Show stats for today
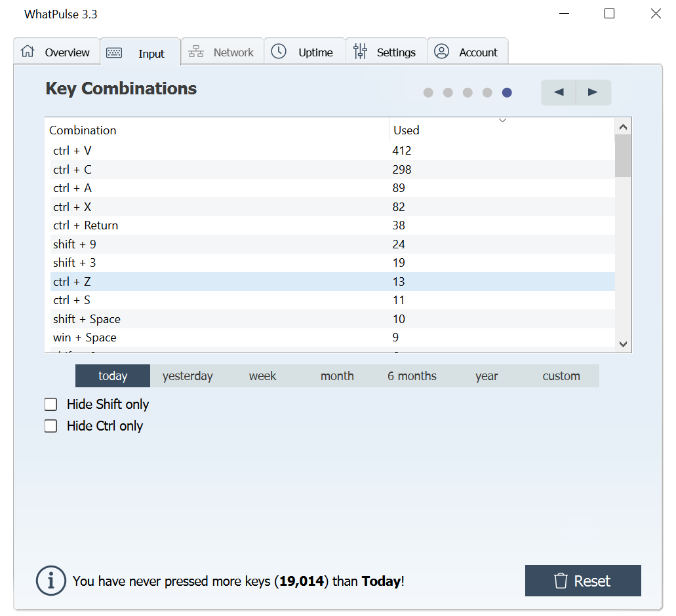The image size is (676, 616). 113,375
